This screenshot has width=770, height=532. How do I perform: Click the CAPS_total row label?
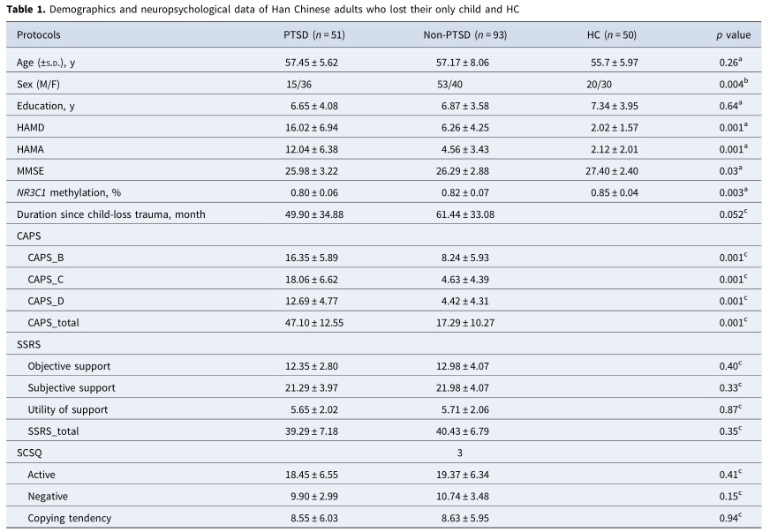53,323
